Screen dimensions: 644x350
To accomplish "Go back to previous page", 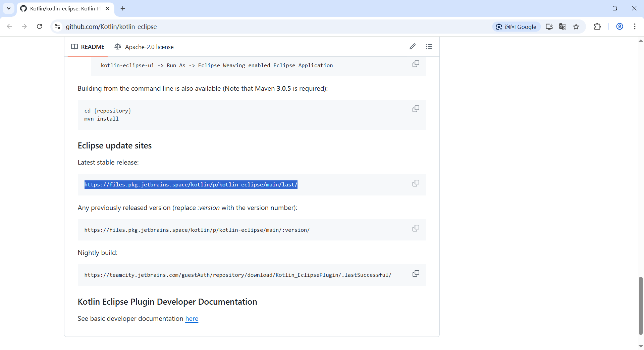I will [9, 27].
